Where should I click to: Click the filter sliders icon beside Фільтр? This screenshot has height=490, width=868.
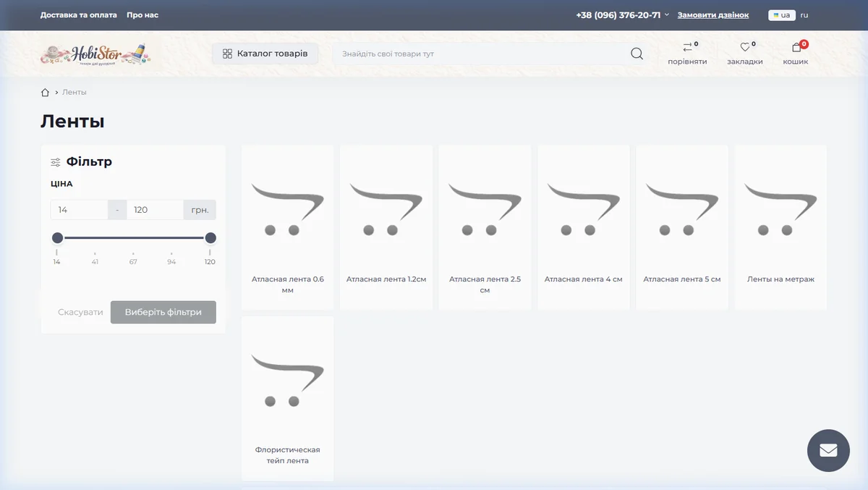point(56,162)
